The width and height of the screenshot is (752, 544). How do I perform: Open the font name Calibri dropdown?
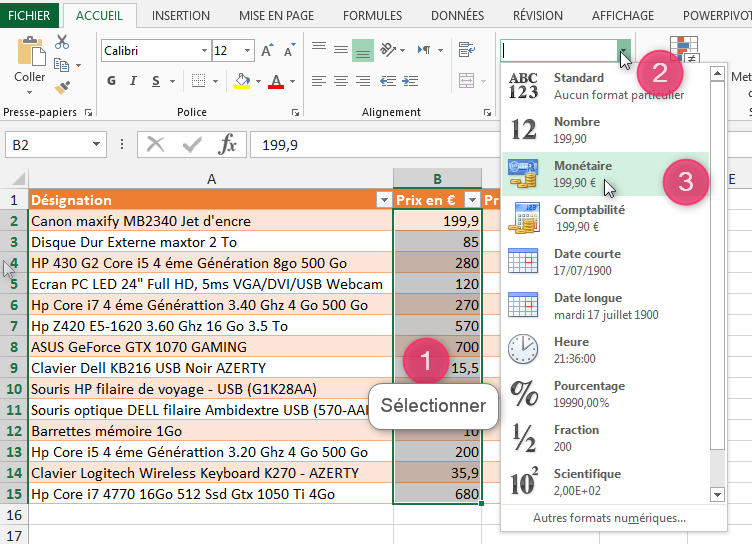coord(204,50)
